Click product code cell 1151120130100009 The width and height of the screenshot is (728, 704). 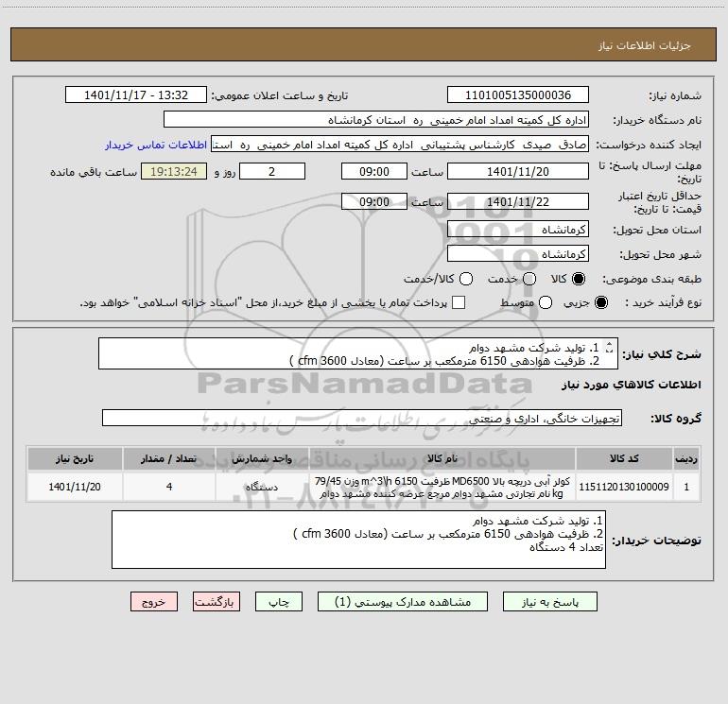624,487
